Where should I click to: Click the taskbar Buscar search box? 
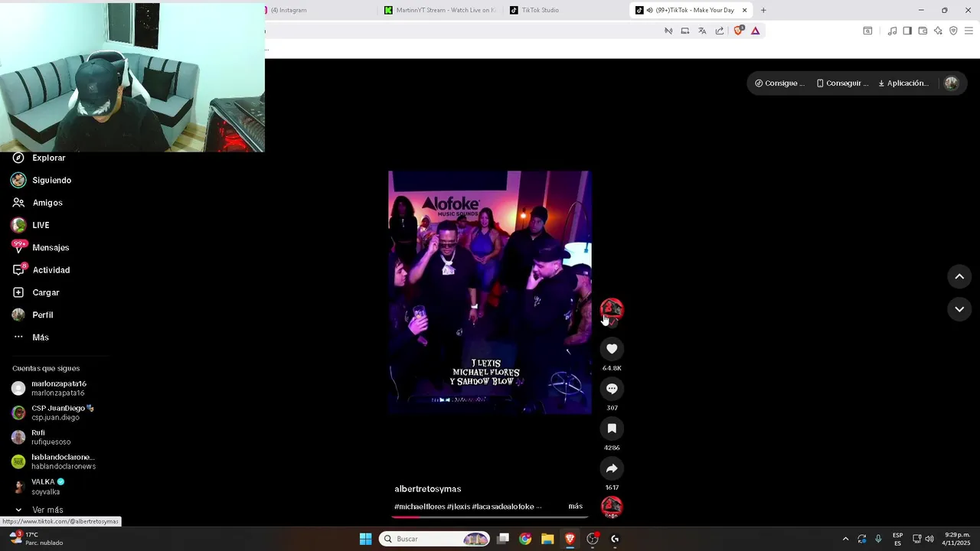tap(434, 539)
